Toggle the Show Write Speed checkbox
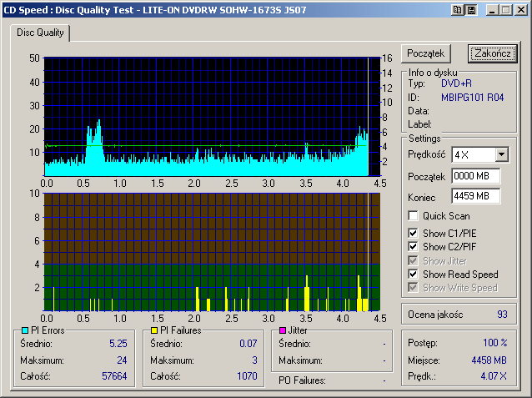This screenshot has width=532, height=398. [413, 288]
